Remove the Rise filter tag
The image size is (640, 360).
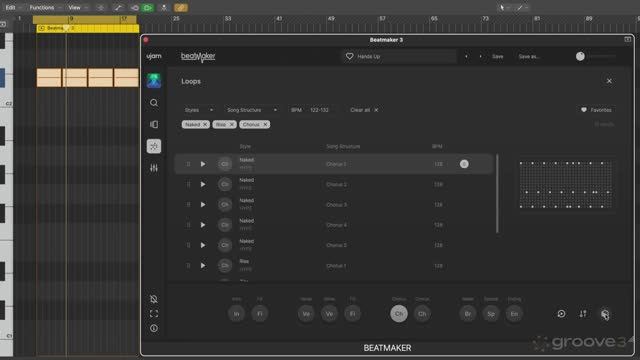tap(231, 124)
